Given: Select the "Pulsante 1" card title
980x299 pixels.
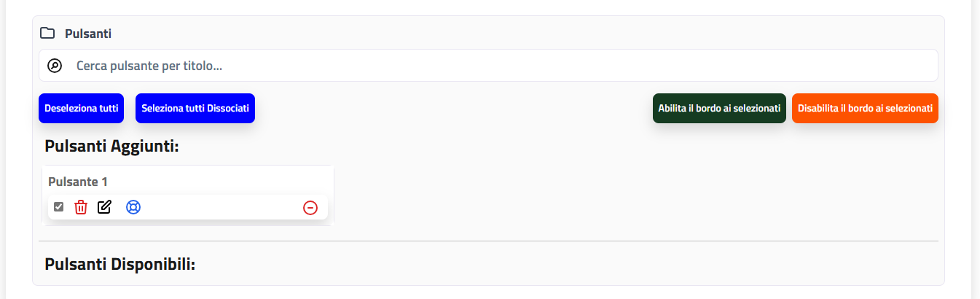Looking at the screenshot, I should pyautogui.click(x=78, y=182).
